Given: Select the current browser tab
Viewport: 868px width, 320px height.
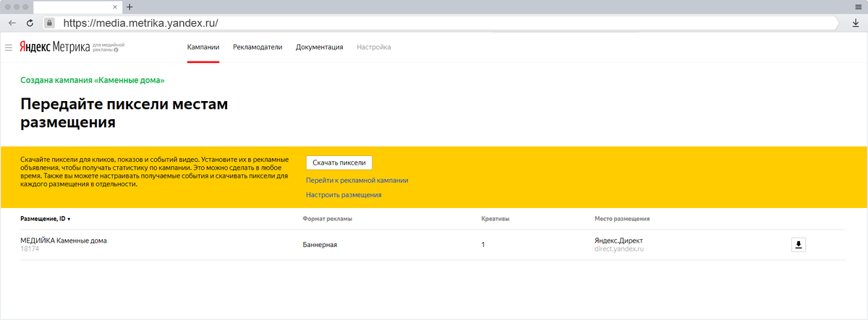Looking at the screenshot, I should (77, 7).
